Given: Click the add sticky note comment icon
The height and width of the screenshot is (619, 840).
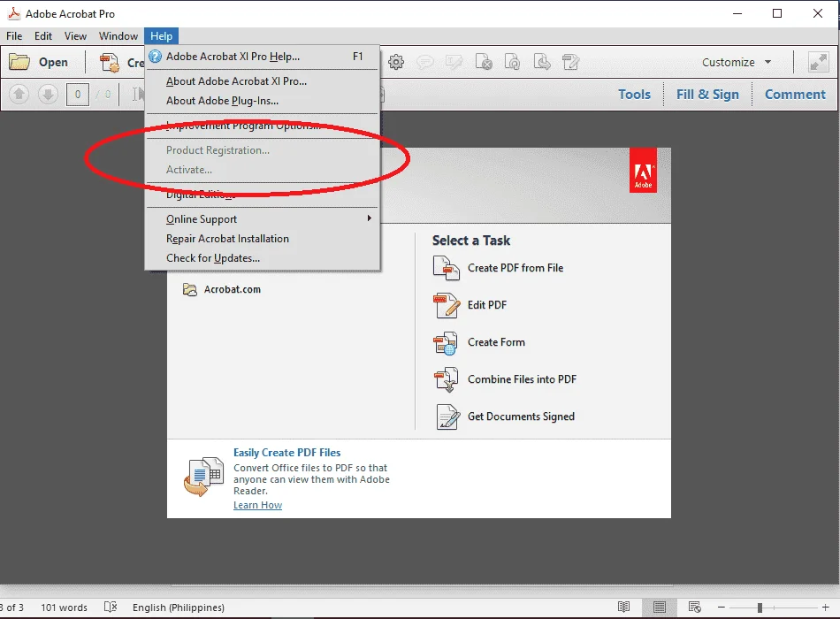Looking at the screenshot, I should click(424, 62).
